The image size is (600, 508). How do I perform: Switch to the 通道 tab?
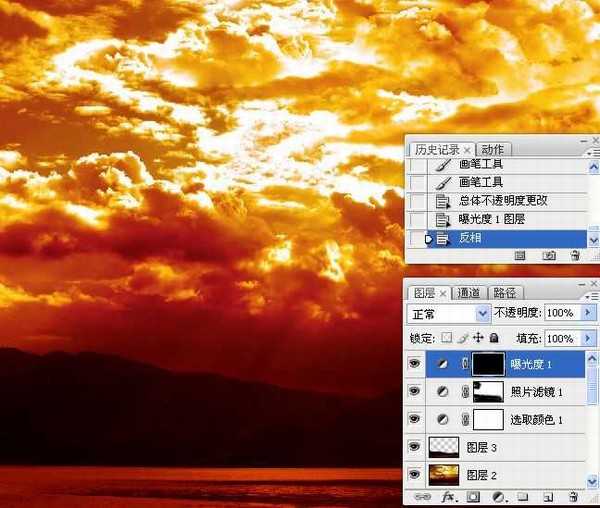[x=470, y=293]
